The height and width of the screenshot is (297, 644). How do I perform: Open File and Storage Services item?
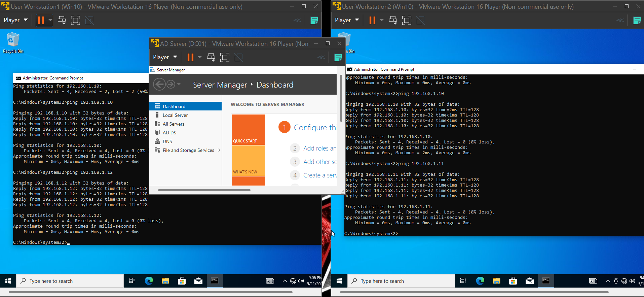[x=188, y=150]
